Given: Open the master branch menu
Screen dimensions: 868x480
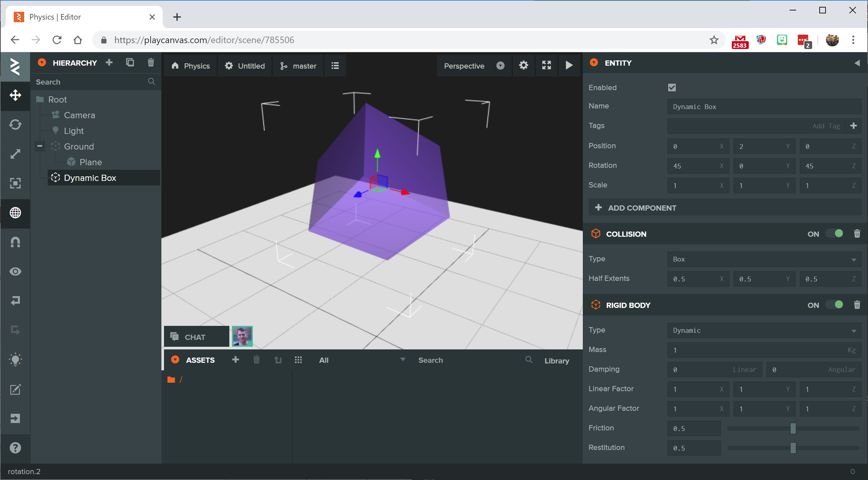Looking at the screenshot, I should 298,66.
